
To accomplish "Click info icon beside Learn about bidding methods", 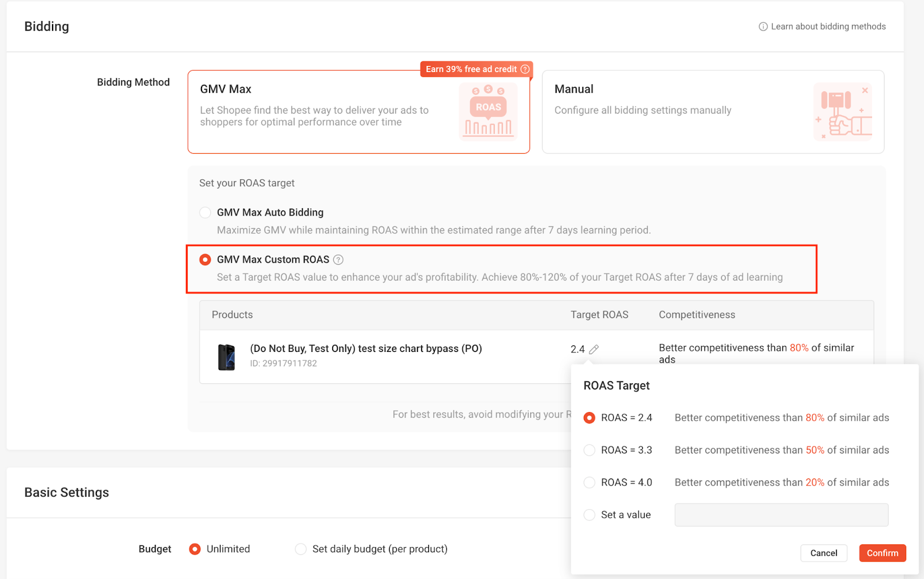I will [763, 27].
